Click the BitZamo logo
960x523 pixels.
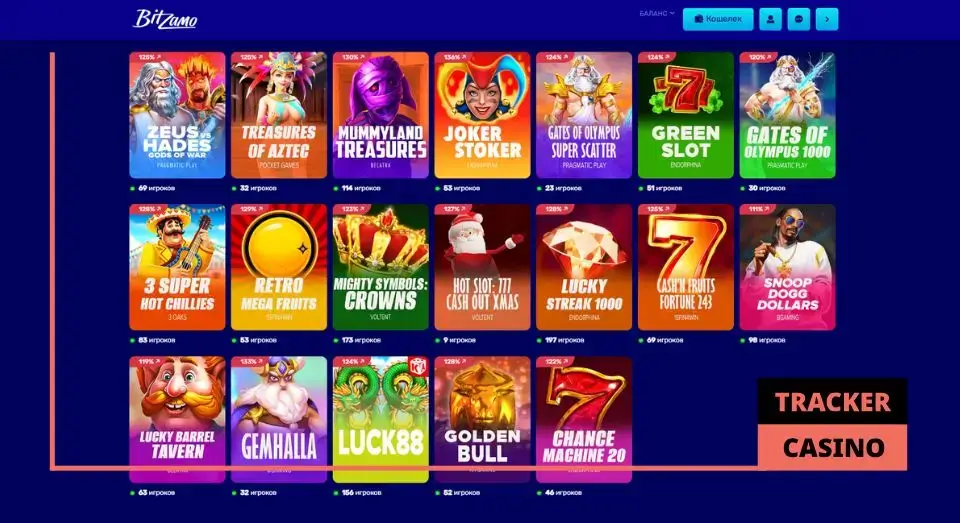(165, 19)
